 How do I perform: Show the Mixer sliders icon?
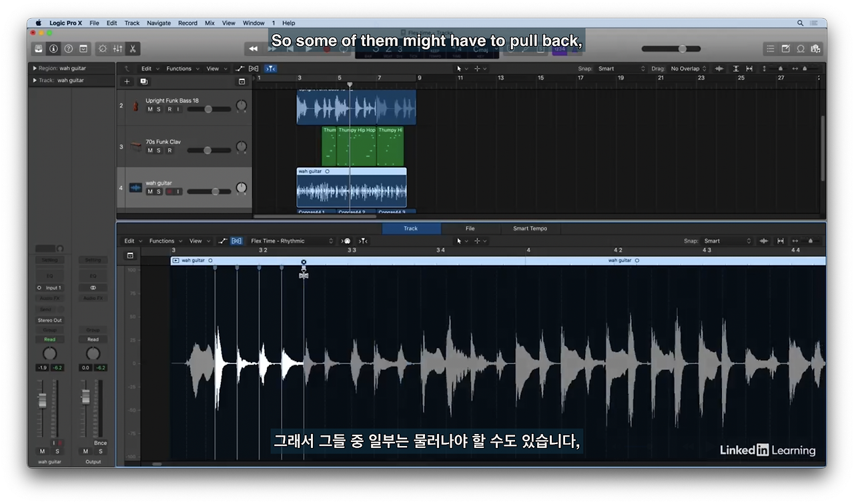pyautogui.click(x=117, y=49)
